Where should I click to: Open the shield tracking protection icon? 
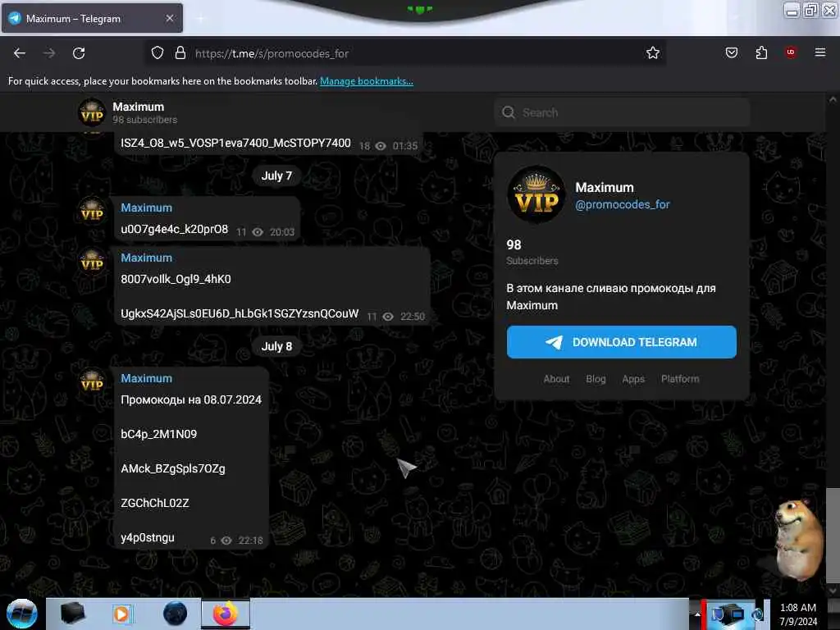[157, 53]
